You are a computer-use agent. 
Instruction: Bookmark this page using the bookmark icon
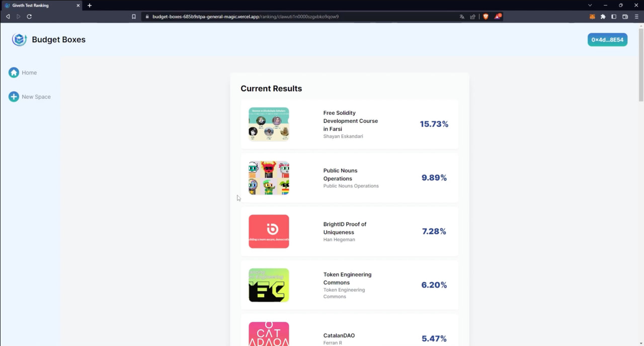tap(134, 17)
